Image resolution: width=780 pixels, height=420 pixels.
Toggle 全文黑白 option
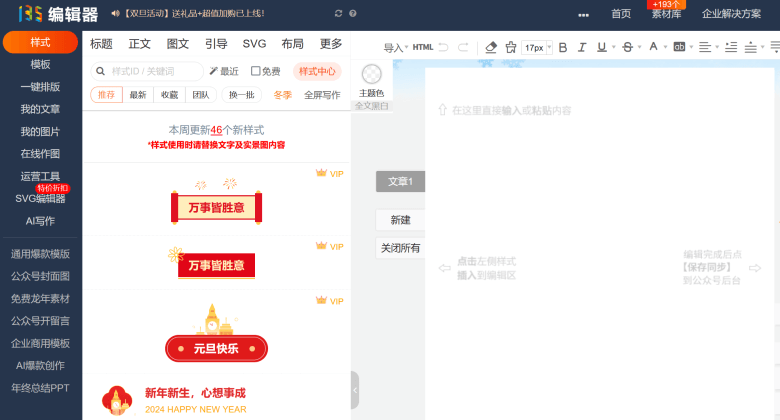click(x=372, y=106)
